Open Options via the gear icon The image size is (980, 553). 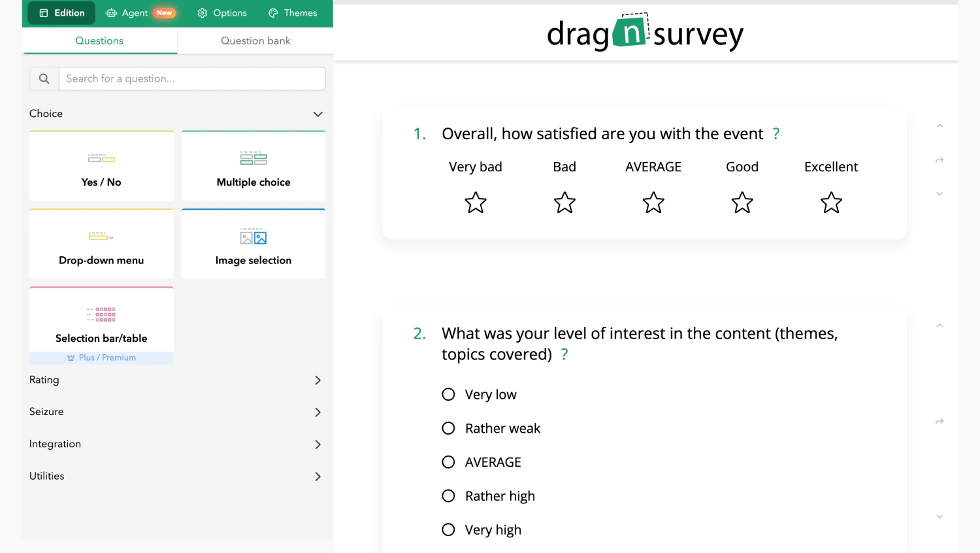tap(202, 12)
